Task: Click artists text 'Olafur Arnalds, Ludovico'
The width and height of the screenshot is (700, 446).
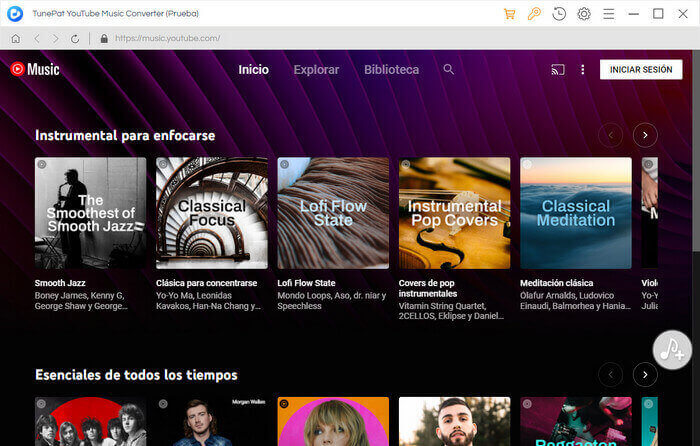Action: [x=567, y=296]
